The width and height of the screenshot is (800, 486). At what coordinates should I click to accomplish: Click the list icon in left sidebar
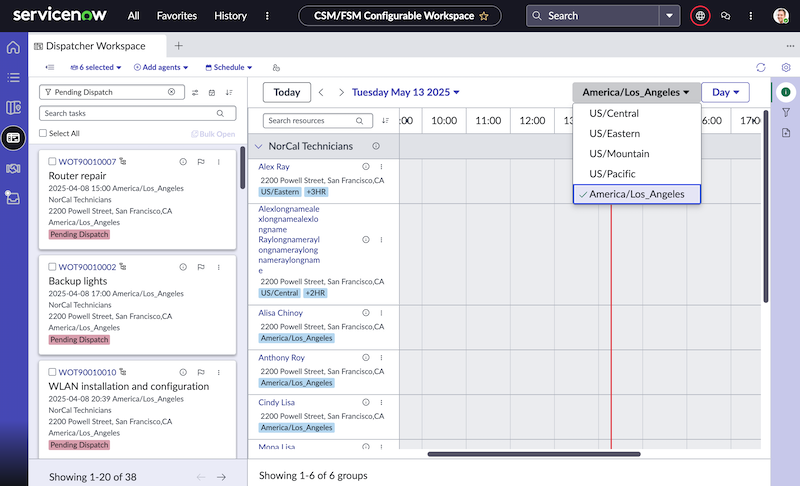tap(13, 78)
